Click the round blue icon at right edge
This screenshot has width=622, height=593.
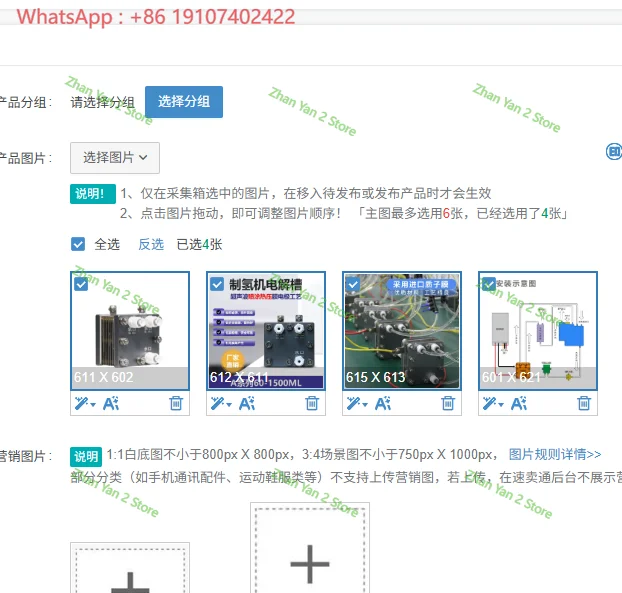(614, 152)
